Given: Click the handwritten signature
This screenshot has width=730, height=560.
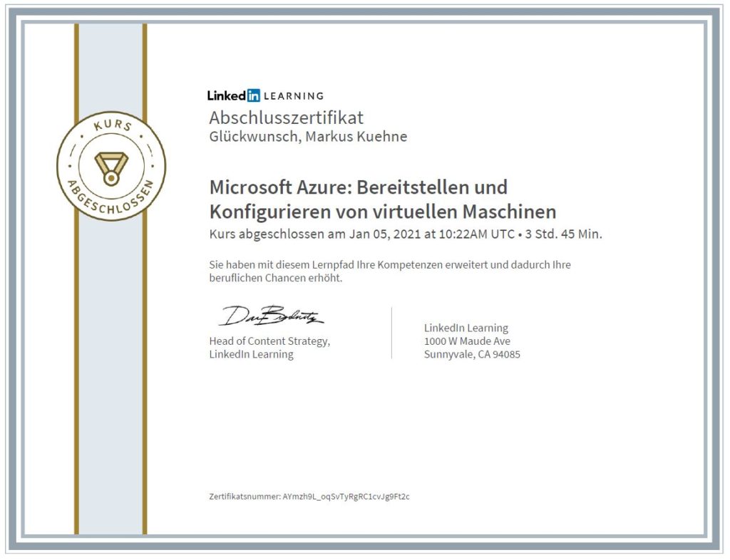Looking at the screenshot, I should [x=270, y=316].
